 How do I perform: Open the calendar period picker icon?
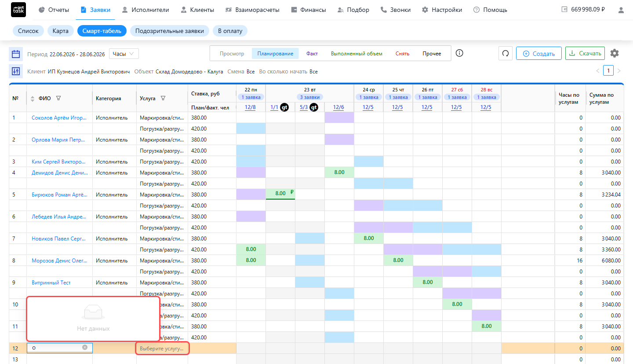pyautogui.click(x=16, y=54)
